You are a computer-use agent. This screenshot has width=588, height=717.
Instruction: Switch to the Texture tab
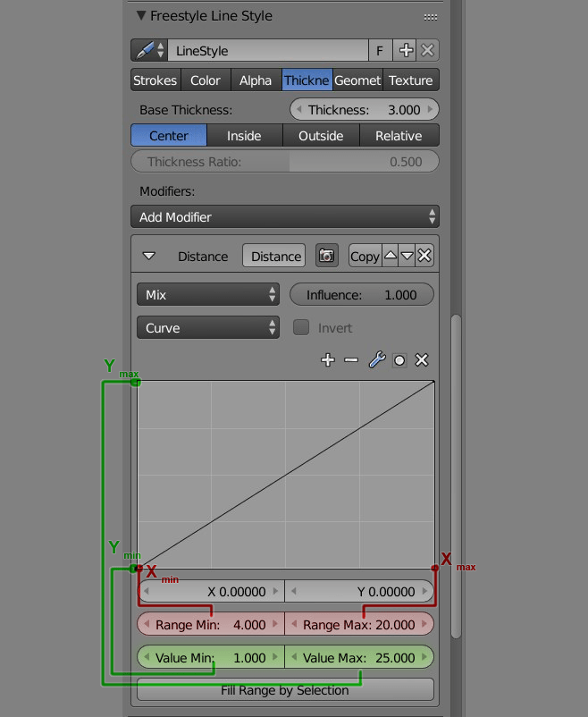[411, 80]
